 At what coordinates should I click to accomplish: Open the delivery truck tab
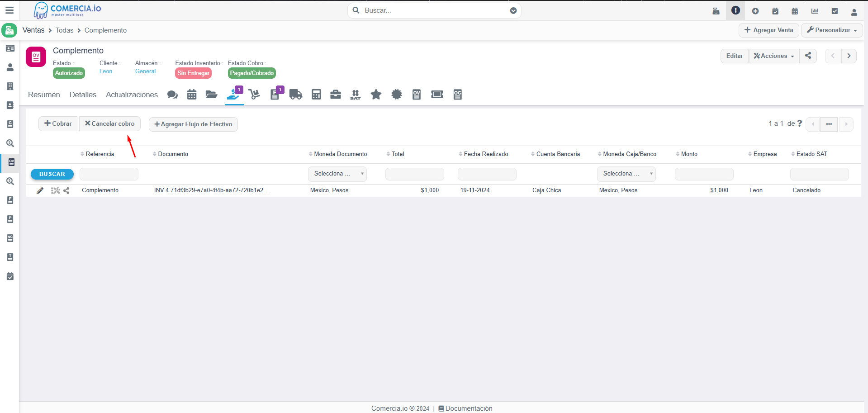tap(296, 95)
